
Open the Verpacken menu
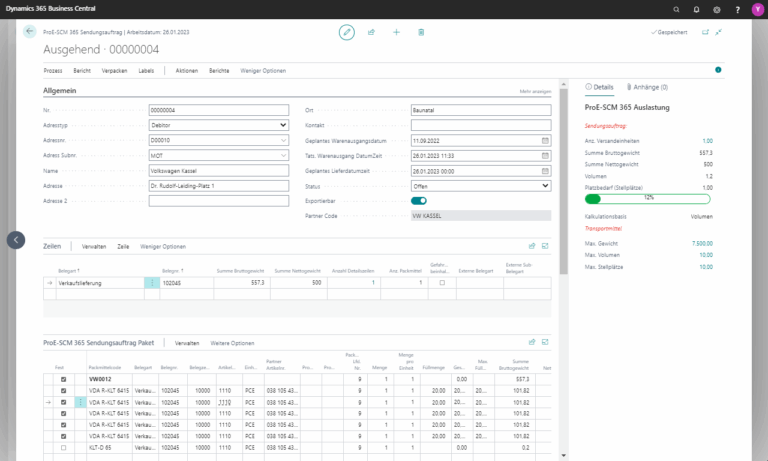(x=114, y=71)
